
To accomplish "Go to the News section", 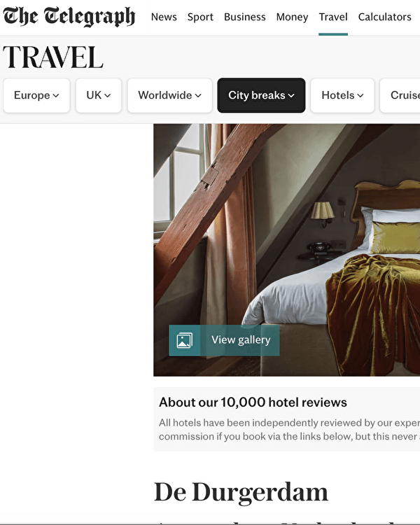I will coord(164,17).
